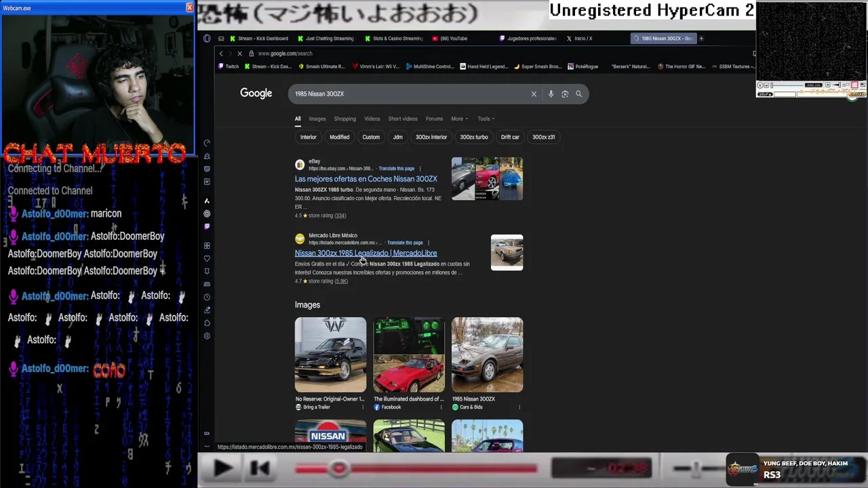This screenshot has height=488, width=868.
Task: Switch to Stream - Kick Dashboard tab
Action: click(x=258, y=39)
